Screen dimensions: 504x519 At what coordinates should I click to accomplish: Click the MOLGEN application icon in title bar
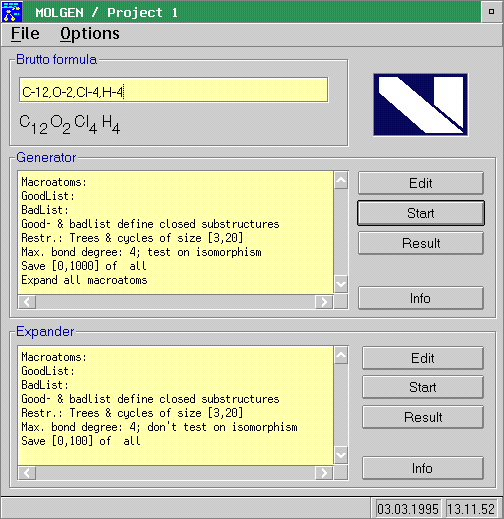12,12
